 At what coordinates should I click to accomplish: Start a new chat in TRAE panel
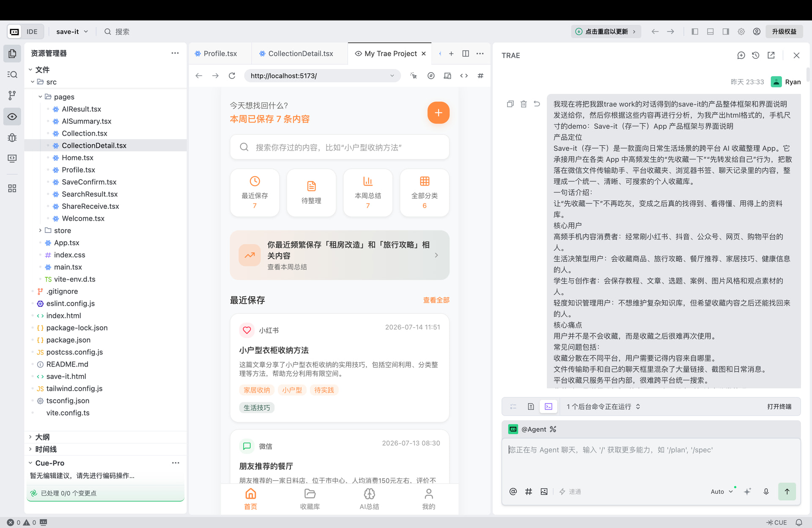coord(741,55)
